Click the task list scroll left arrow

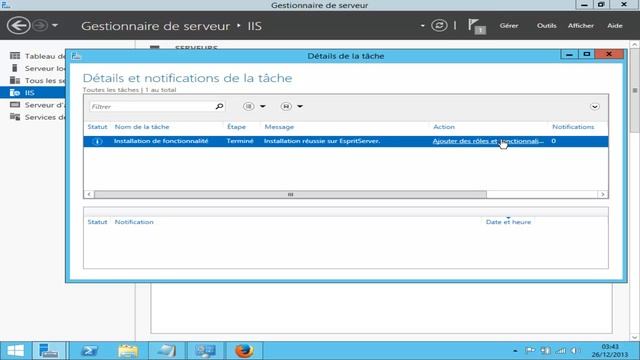click(89, 194)
